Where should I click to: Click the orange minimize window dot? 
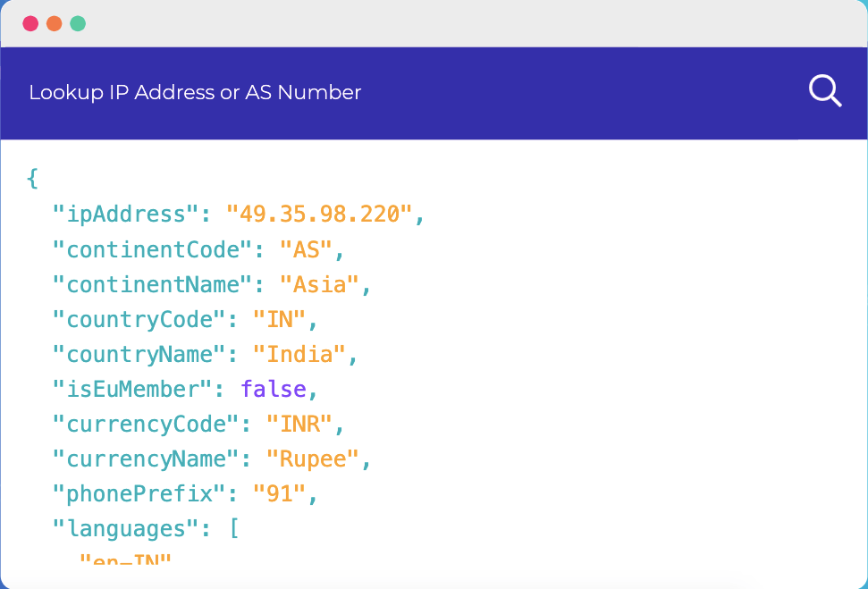(x=54, y=23)
